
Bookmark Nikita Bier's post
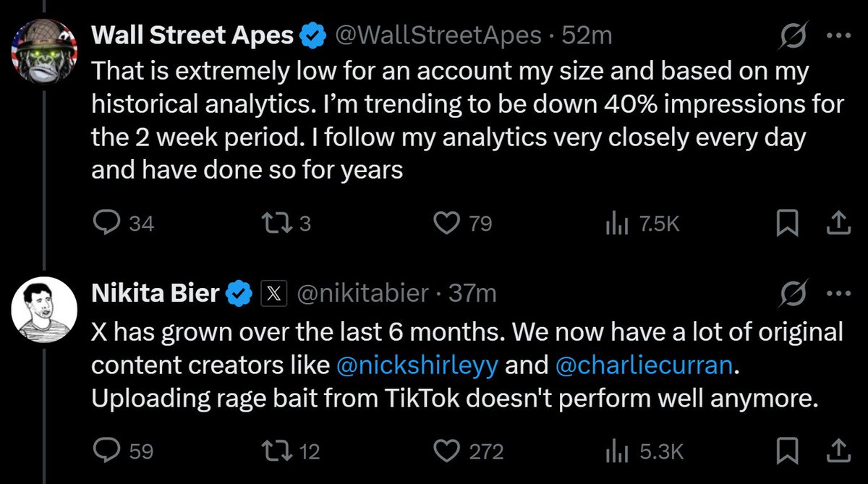(x=787, y=451)
